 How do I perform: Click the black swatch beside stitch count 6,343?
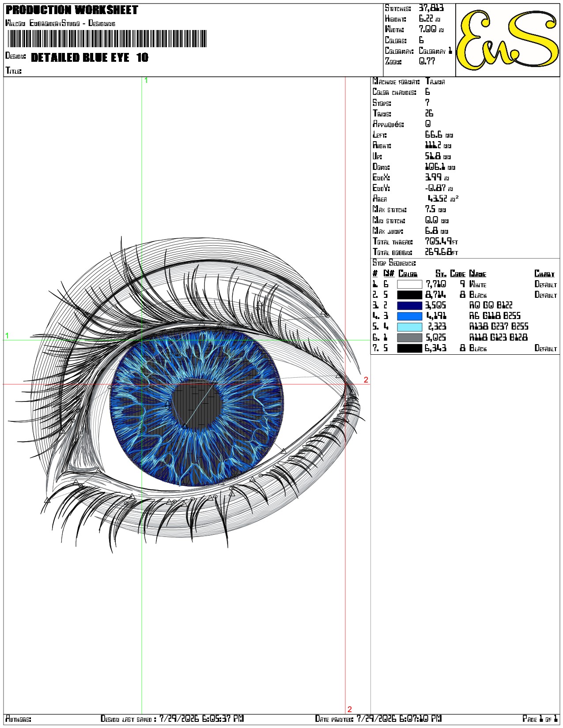pos(409,348)
